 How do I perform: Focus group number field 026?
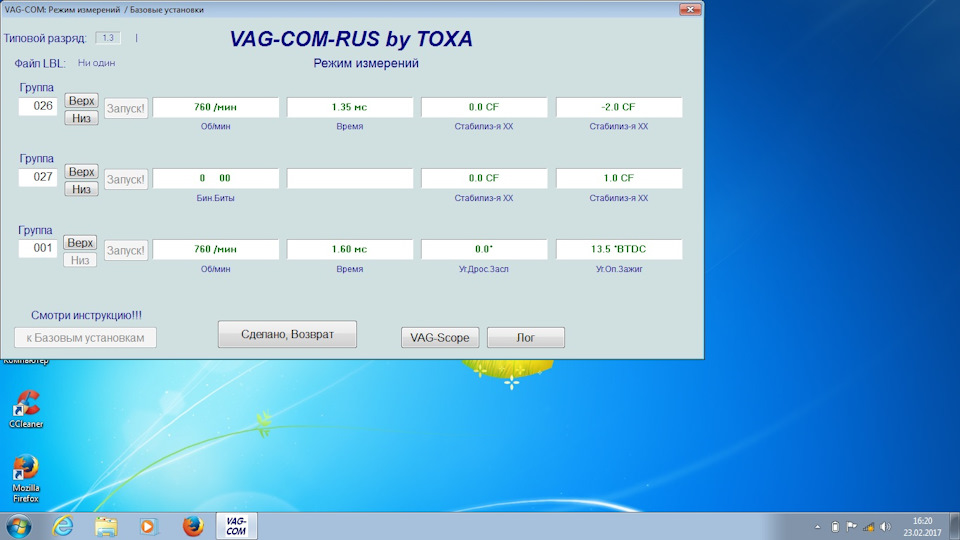(x=38, y=106)
